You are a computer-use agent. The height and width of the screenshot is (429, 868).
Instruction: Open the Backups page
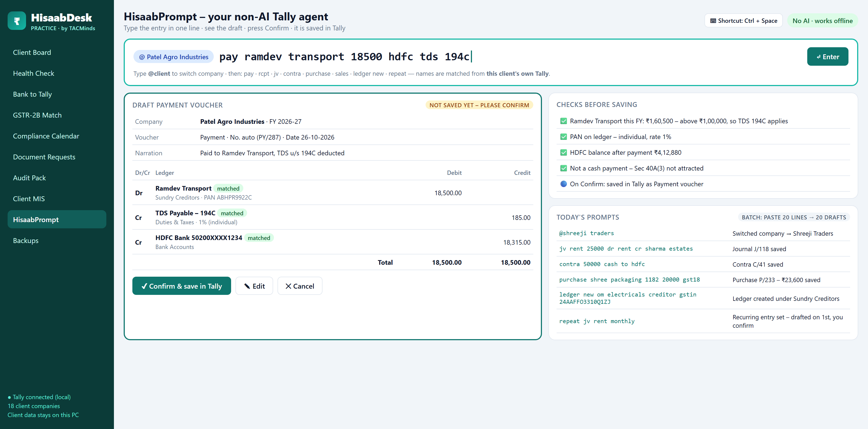(57, 241)
